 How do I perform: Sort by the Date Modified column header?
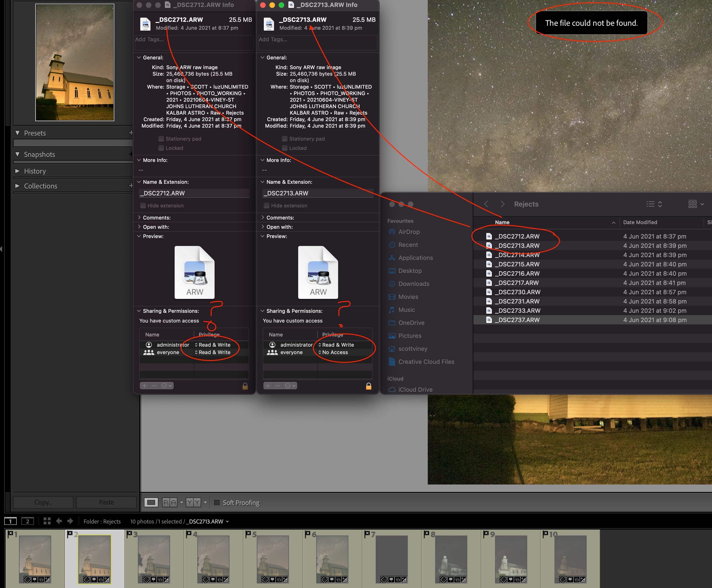pos(640,222)
